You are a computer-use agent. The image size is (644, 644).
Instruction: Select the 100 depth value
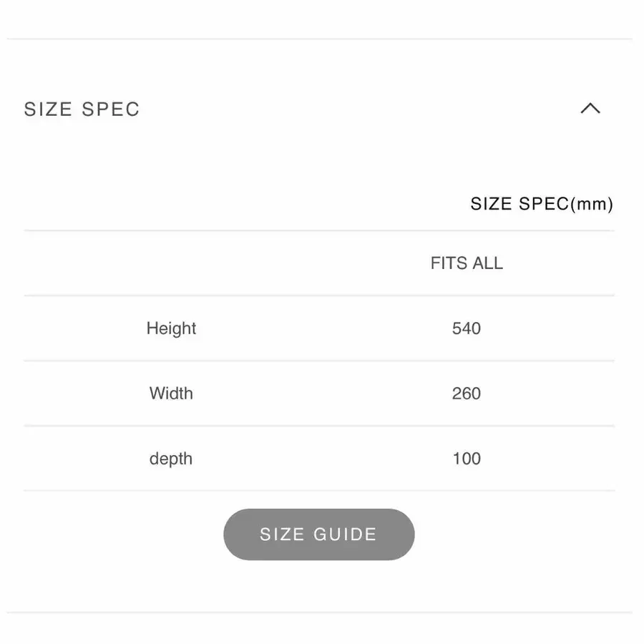(x=467, y=459)
